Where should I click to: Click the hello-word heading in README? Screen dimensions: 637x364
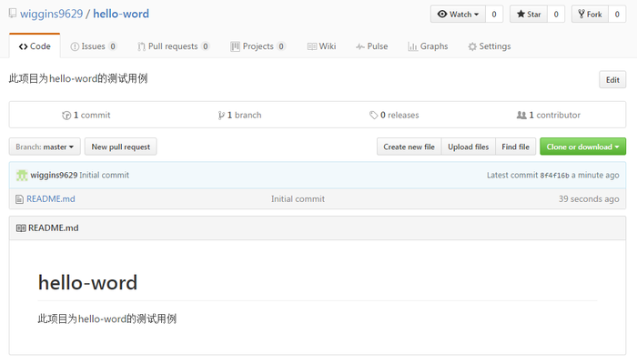[x=87, y=282]
